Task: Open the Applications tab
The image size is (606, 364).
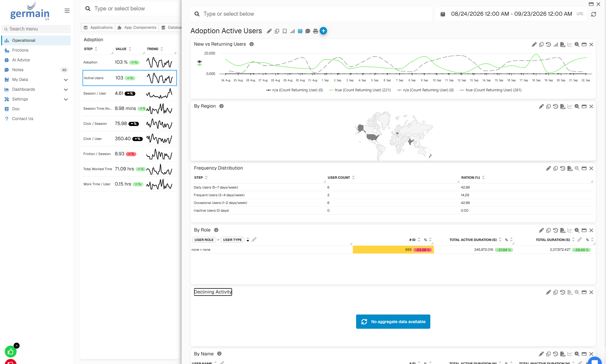Action: pyautogui.click(x=98, y=28)
